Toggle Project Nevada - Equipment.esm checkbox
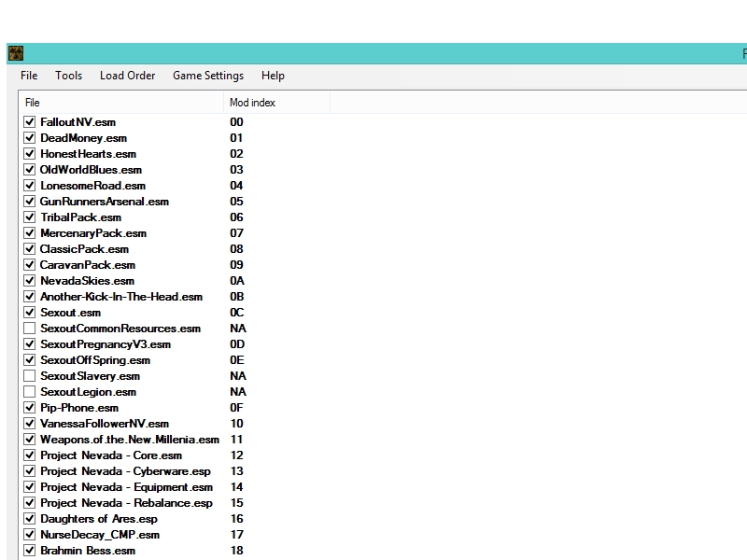Screen dimensions: 747x560 click(x=30, y=487)
